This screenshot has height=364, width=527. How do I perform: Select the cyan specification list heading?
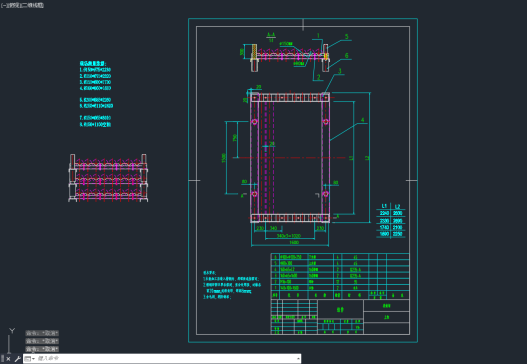point(93,63)
